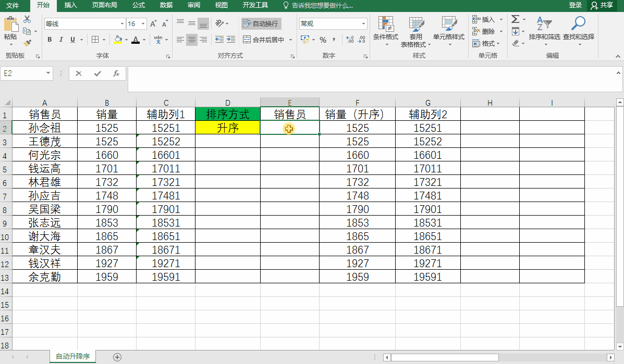Click Format as Table (套用表格格式)

(x=415, y=32)
